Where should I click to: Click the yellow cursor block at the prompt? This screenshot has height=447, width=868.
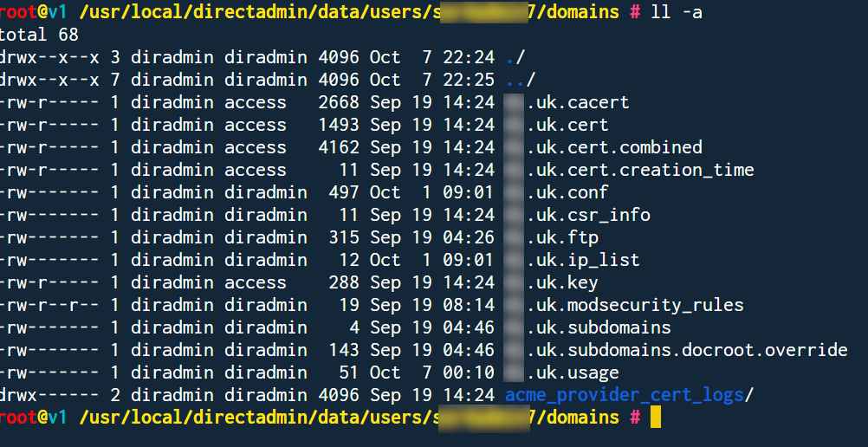pyautogui.click(x=656, y=418)
